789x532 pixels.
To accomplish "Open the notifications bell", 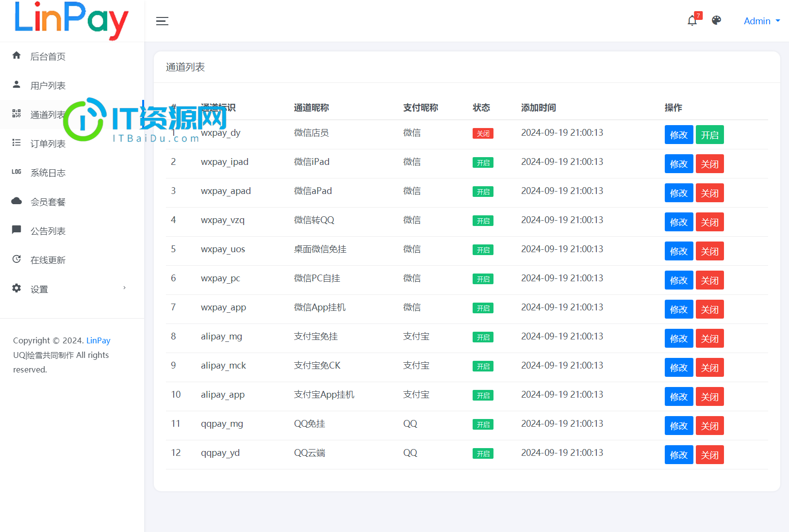I will 692,21.
